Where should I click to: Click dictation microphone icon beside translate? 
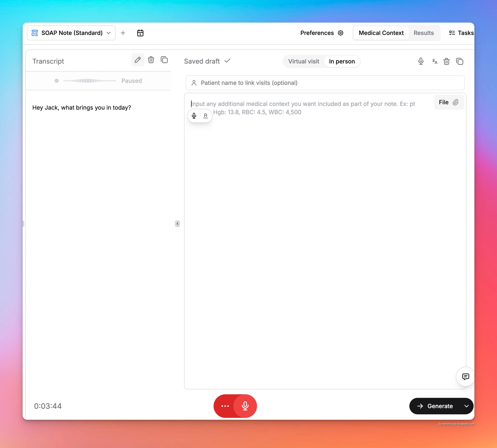tap(421, 61)
